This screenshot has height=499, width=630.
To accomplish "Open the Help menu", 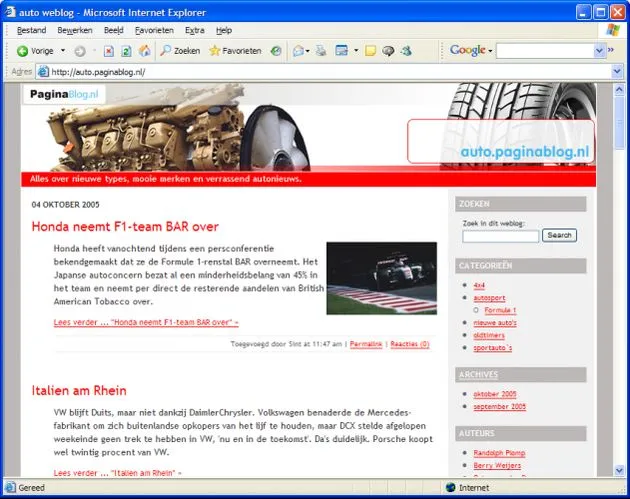I will point(224,30).
